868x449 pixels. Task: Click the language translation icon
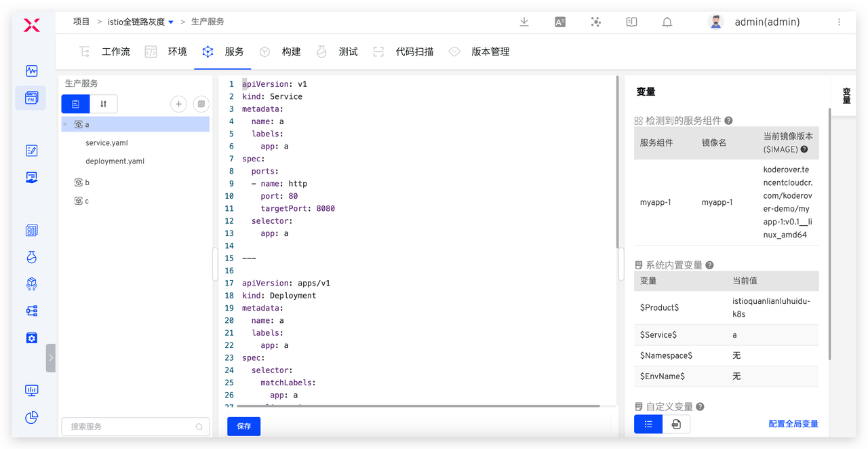pos(560,22)
